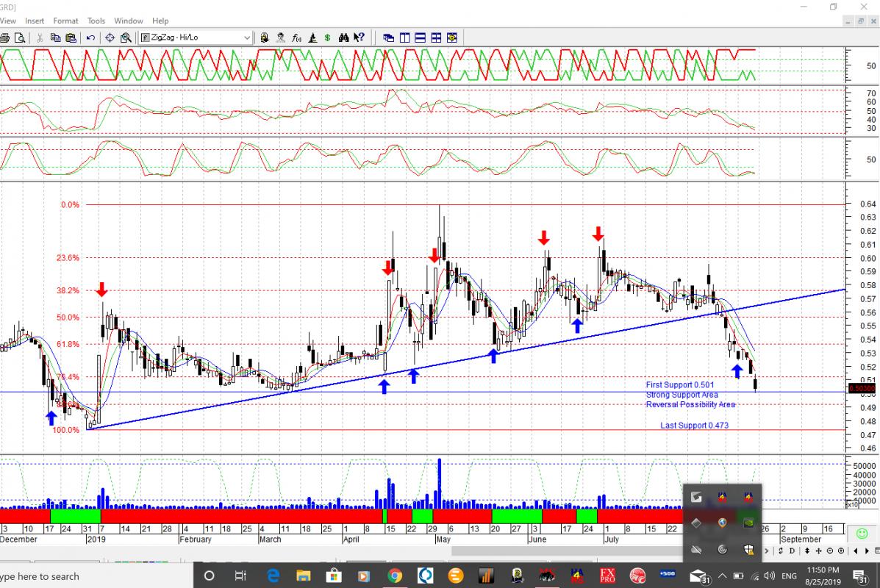This screenshot has width=880, height=588.
Task: Open the FX PRO taskbar app
Action: coord(607,576)
